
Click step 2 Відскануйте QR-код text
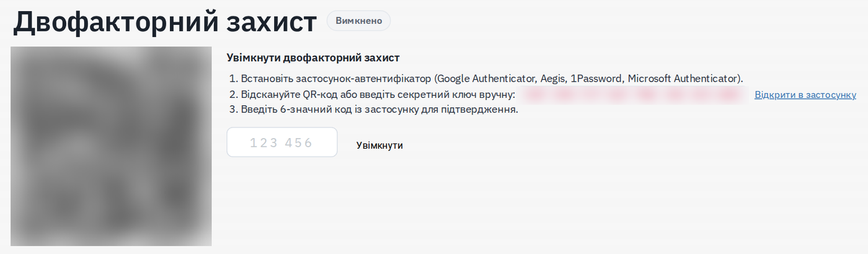pyautogui.click(x=378, y=95)
